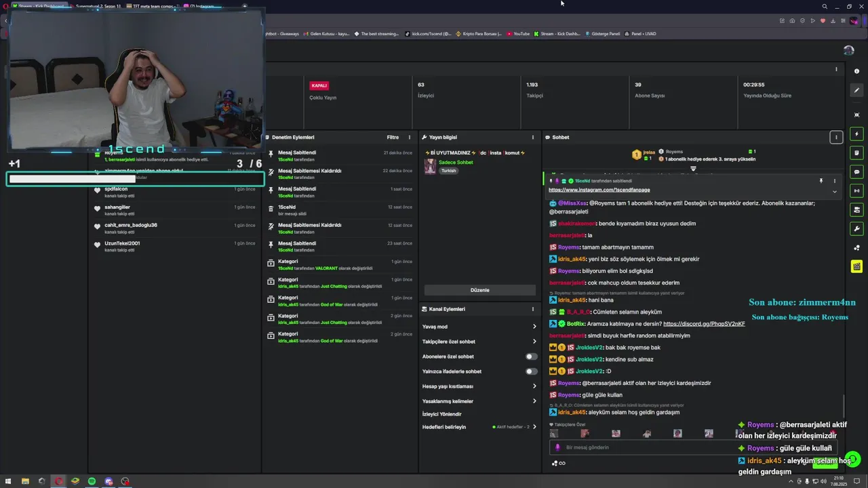Open the YouTube bookmark
Viewport: 868px width, 488px height.
tap(517, 33)
